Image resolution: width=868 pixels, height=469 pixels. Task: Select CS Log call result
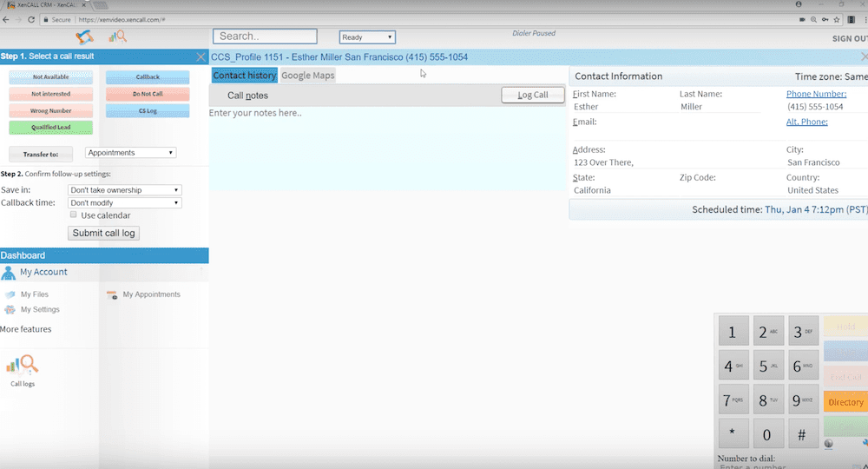click(x=148, y=111)
